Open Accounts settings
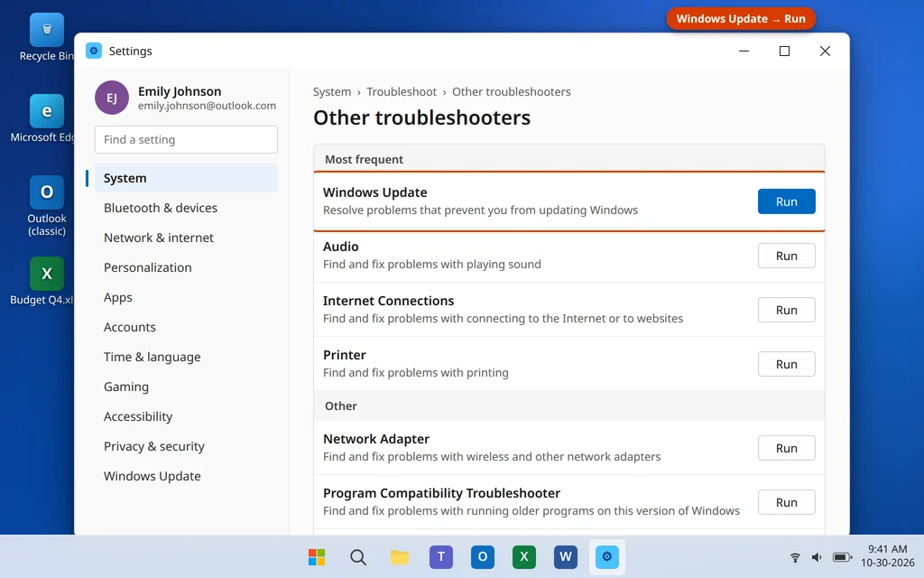 [186, 327]
